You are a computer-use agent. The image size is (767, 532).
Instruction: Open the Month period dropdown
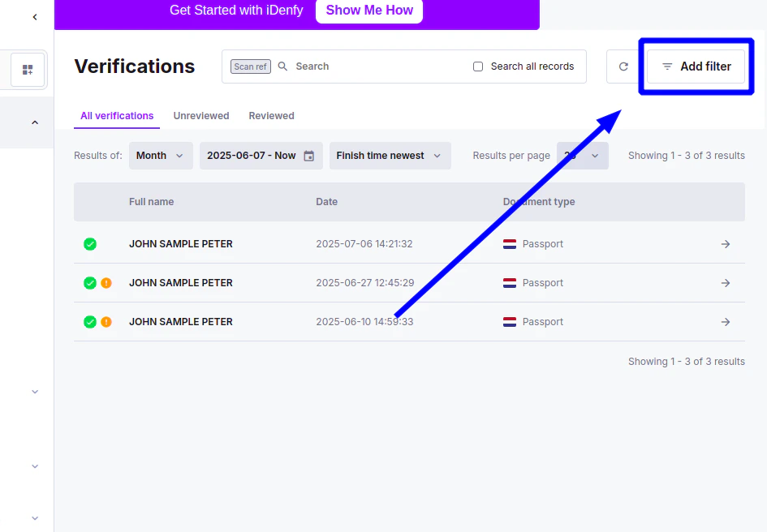tap(161, 156)
